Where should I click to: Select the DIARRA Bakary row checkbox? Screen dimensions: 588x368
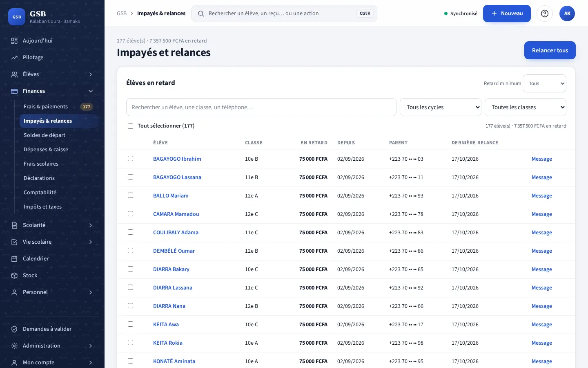pos(130,269)
